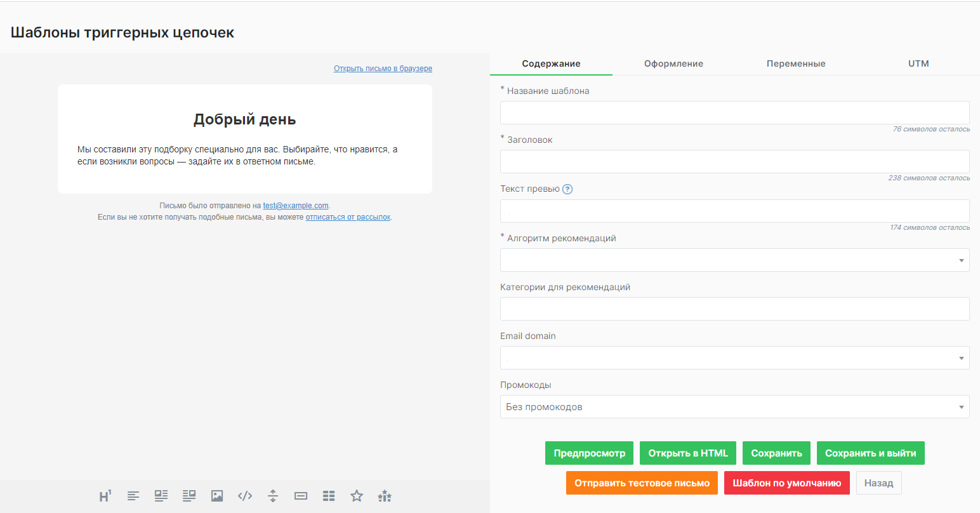Screen dimensions: 980x513
Task: Insert a vertical spacer block
Action: click(x=272, y=496)
